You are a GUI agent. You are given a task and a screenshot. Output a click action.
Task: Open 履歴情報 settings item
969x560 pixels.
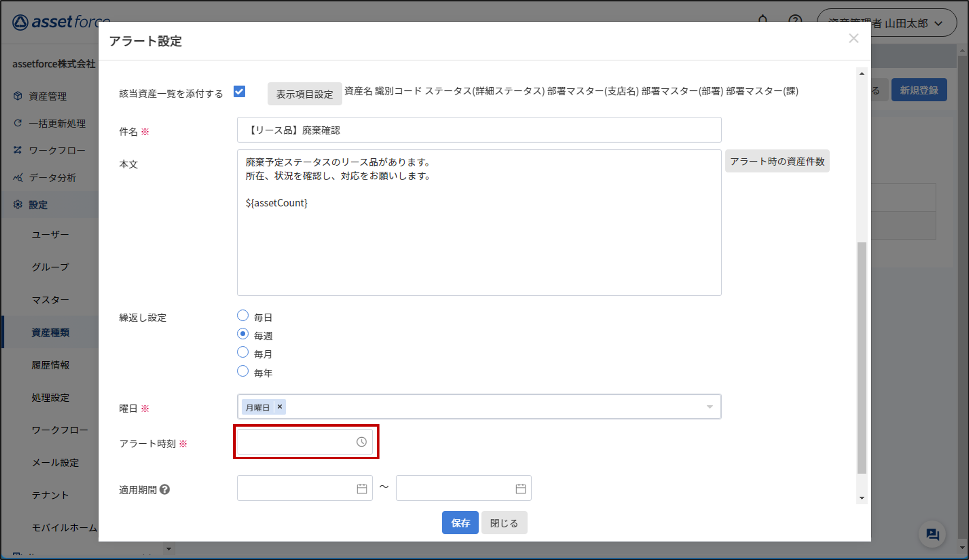[51, 365]
